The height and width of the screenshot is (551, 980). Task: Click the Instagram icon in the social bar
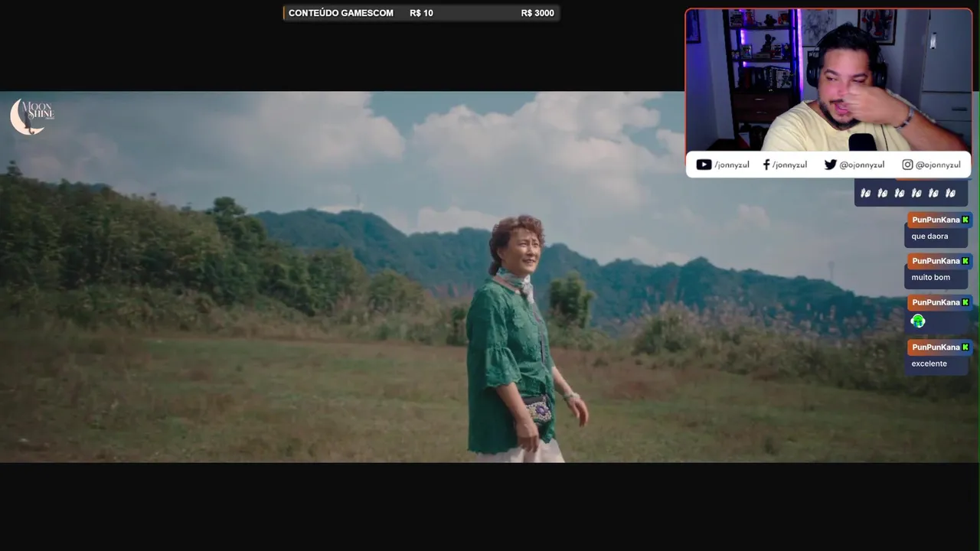click(907, 165)
